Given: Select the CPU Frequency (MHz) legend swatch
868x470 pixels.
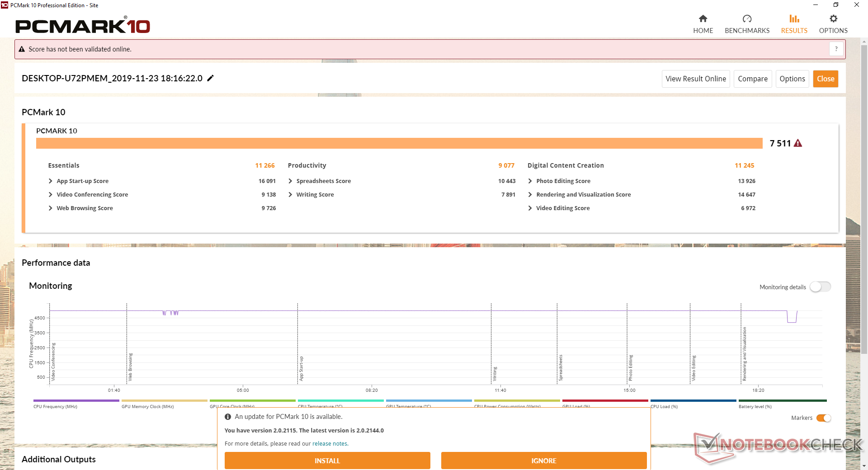Looking at the screenshot, I should pos(76,400).
